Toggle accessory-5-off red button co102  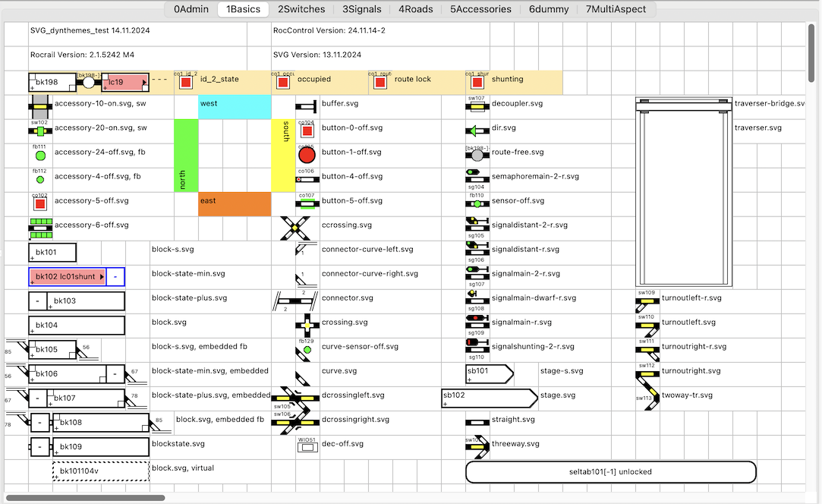40,204
